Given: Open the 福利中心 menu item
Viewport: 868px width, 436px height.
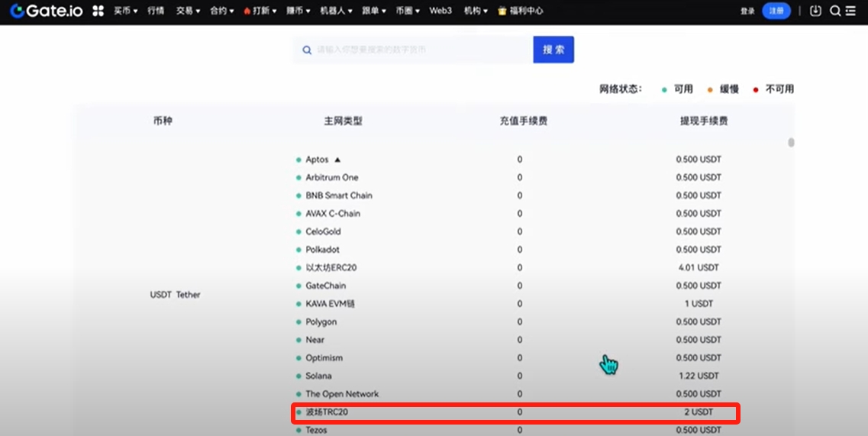Looking at the screenshot, I should point(521,11).
